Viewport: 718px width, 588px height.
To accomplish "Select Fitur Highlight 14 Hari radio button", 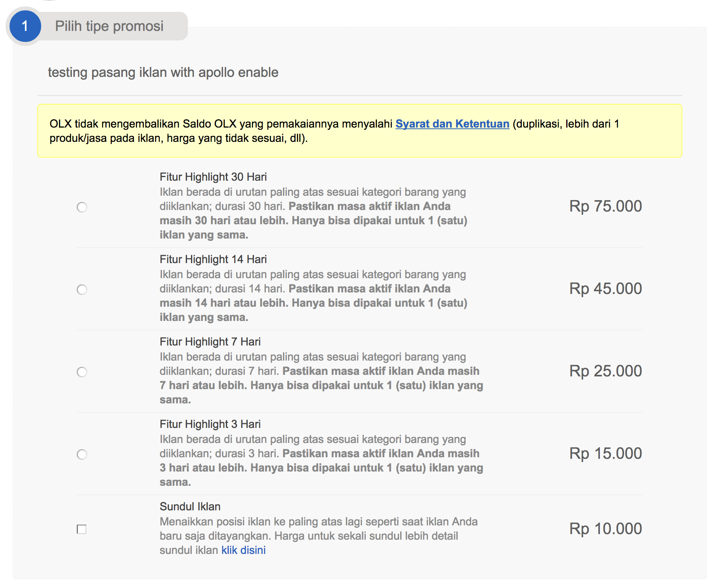I will pos(82,290).
